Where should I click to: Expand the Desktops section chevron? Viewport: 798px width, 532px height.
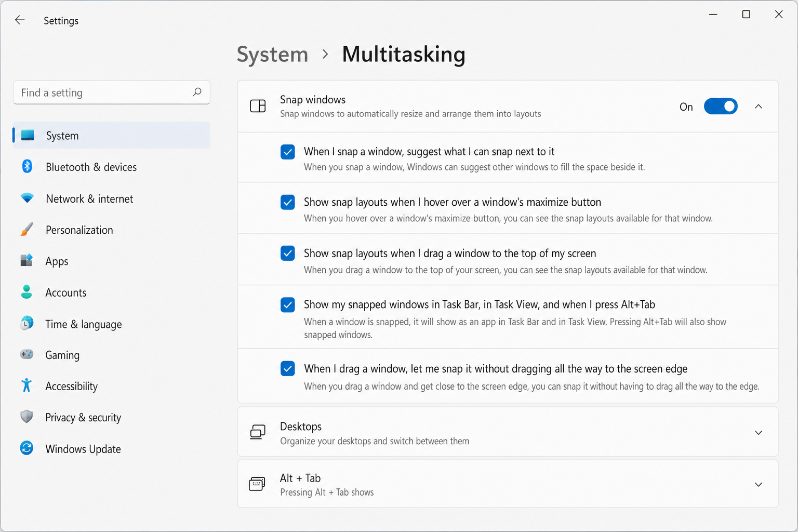point(759,433)
